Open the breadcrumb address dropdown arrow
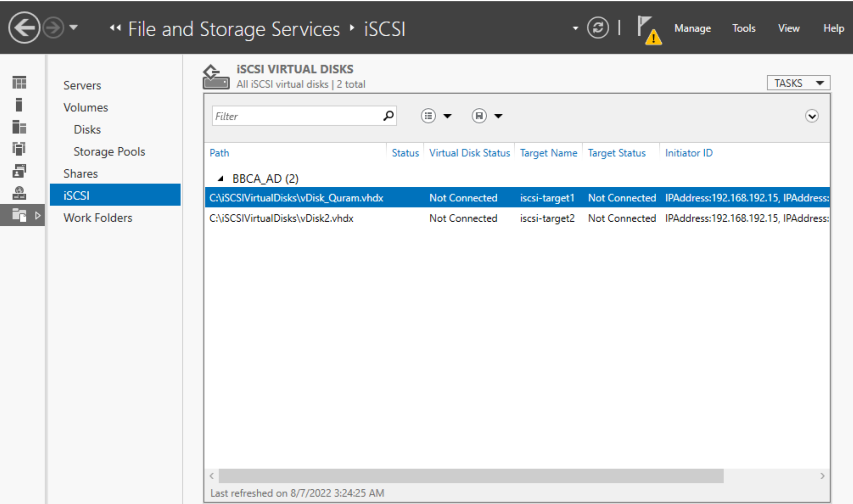Screen dimensions: 853x504 pyautogui.click(x=575, y=28)
